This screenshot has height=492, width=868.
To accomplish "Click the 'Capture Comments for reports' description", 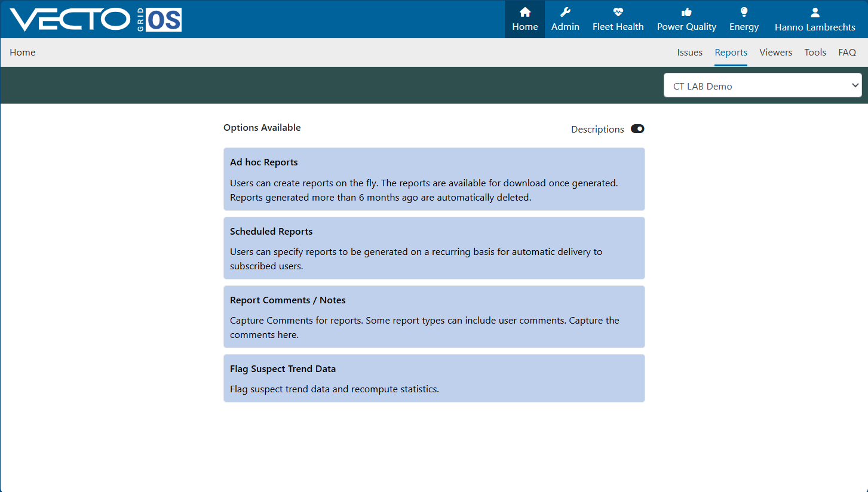I will pos(425,328).
